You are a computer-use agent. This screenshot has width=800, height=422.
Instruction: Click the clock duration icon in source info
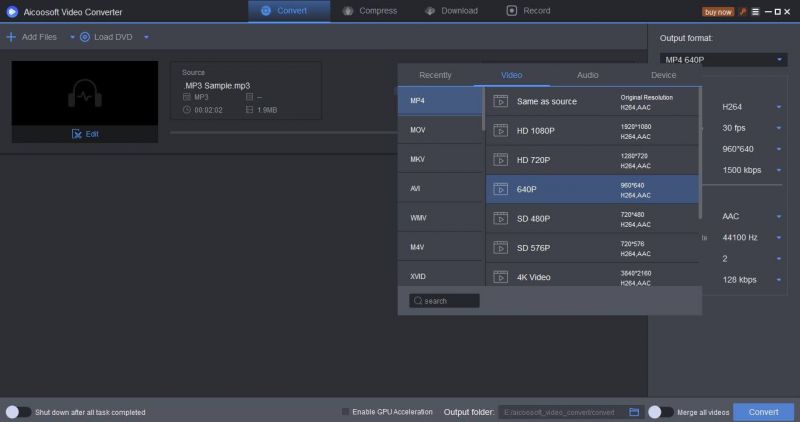pyautogui.click(x=187, y=110)
